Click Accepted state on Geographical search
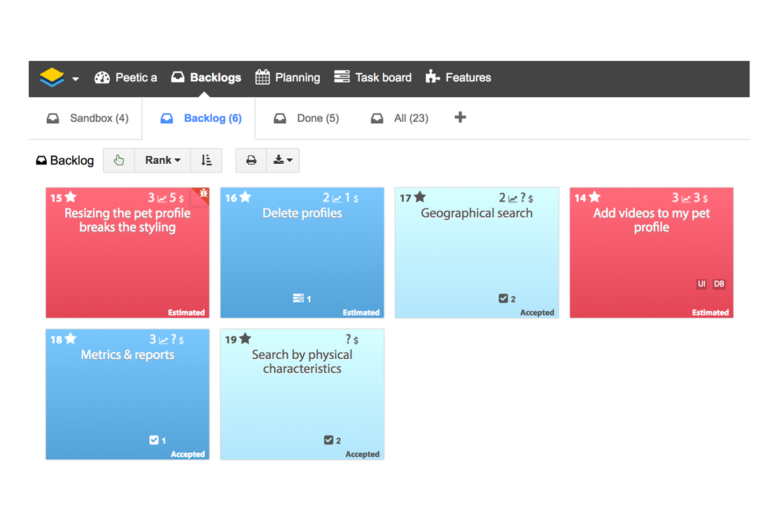Viewport: 777px width, 532px height. click(537, 313)
